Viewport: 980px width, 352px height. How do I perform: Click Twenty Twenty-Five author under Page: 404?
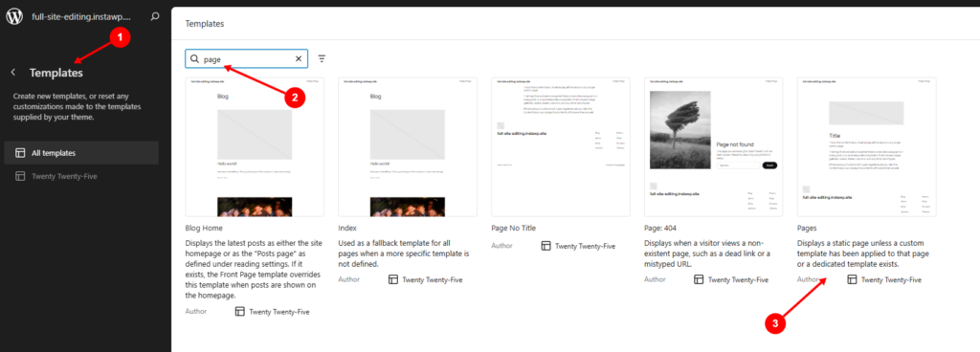click(x=738, y=279)
